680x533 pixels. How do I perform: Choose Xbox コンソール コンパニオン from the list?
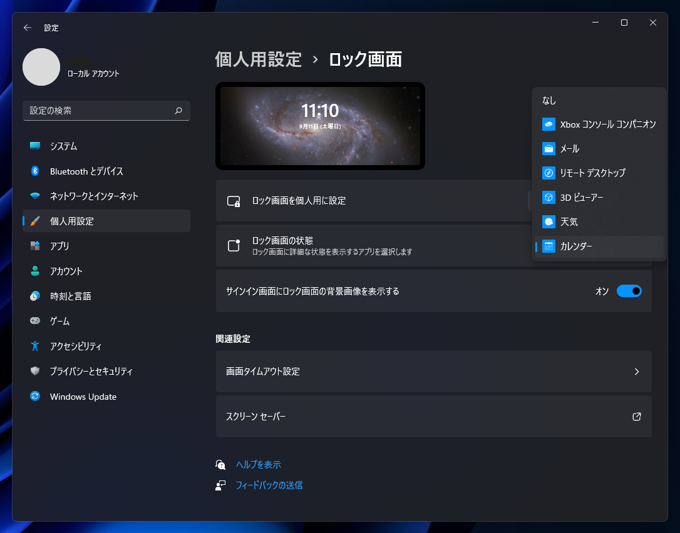pos(598,124)
